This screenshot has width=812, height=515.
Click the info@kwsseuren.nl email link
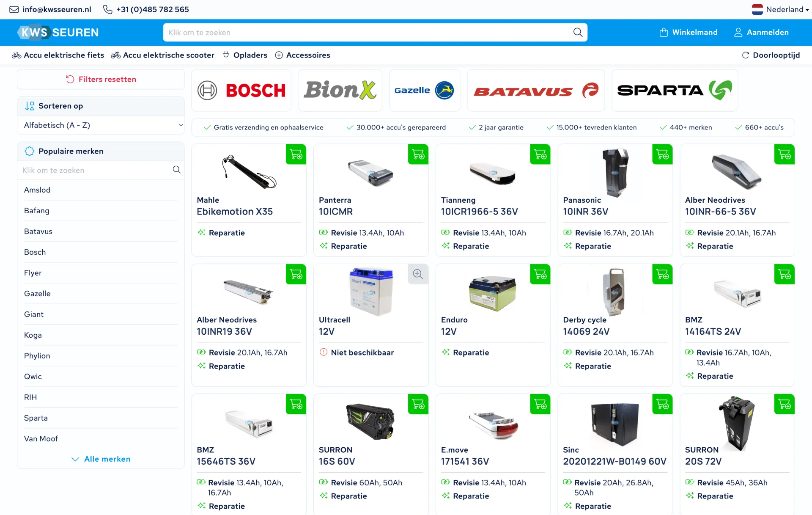point(57,9)
